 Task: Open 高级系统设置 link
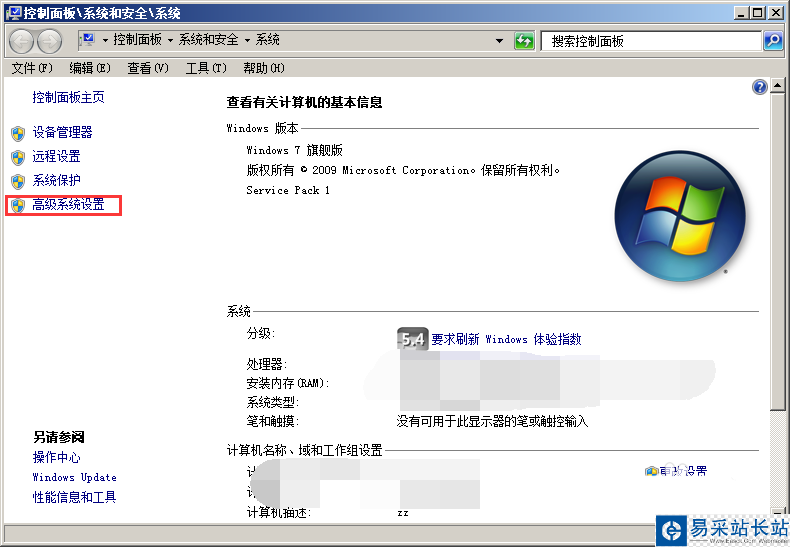[x=69, y=204]
